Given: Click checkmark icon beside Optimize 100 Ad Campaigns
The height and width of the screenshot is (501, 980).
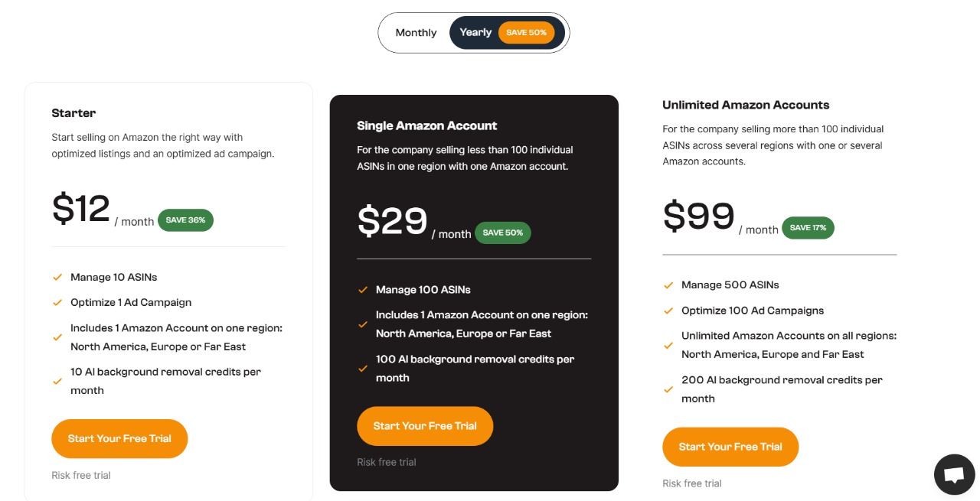Looking at the screenshot, I should coord(668,311).
